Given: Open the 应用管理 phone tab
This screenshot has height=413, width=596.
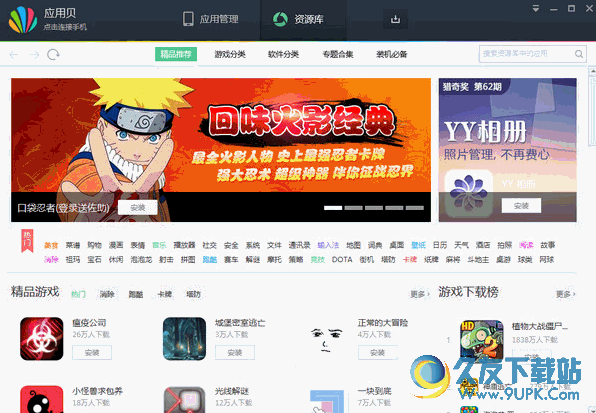Looking at the screenshot, I should click(210, 19).
